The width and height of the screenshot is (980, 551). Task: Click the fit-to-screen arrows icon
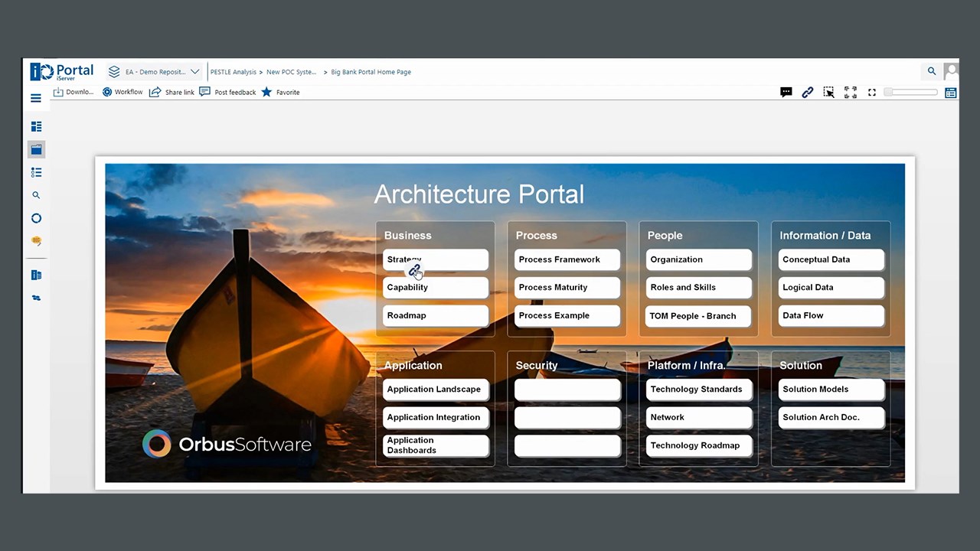pos(851,92)
